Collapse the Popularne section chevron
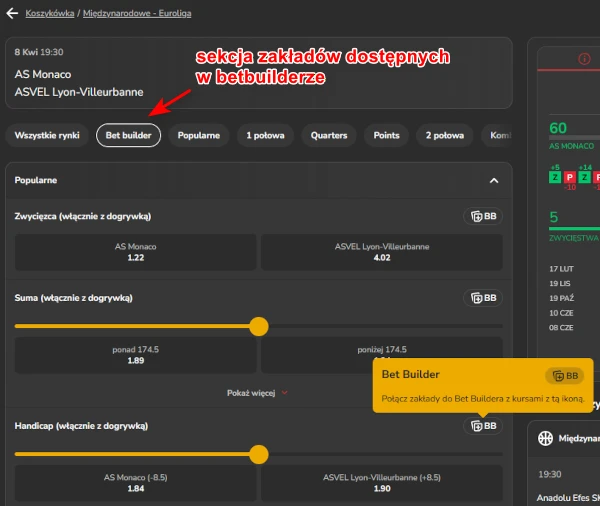 pos(494,181)
